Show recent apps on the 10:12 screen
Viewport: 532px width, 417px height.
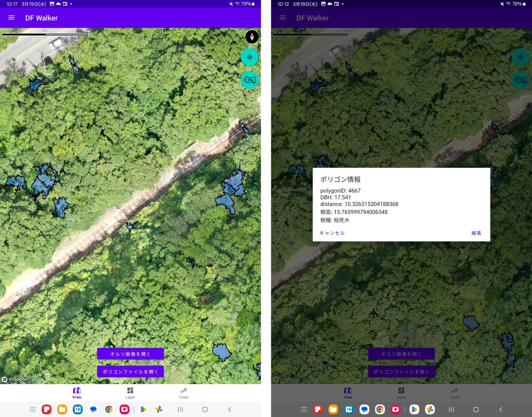(x=452, y=409)
